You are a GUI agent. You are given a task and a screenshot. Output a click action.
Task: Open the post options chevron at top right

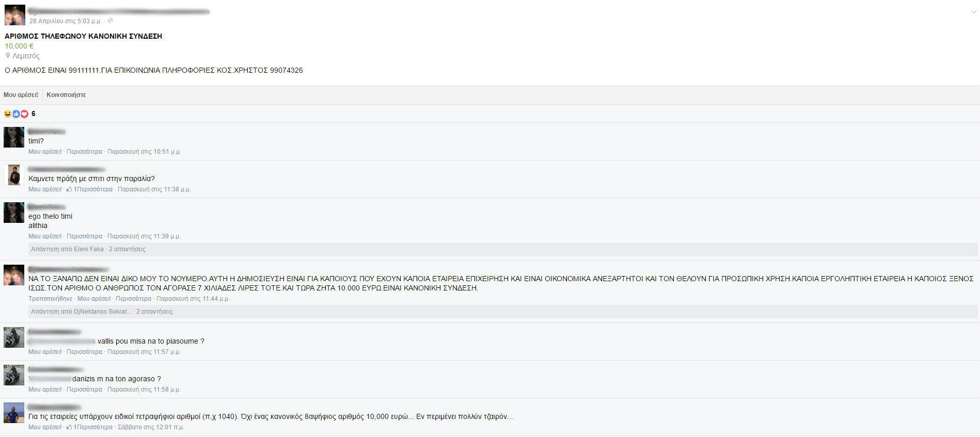click(x=973, y=12)
